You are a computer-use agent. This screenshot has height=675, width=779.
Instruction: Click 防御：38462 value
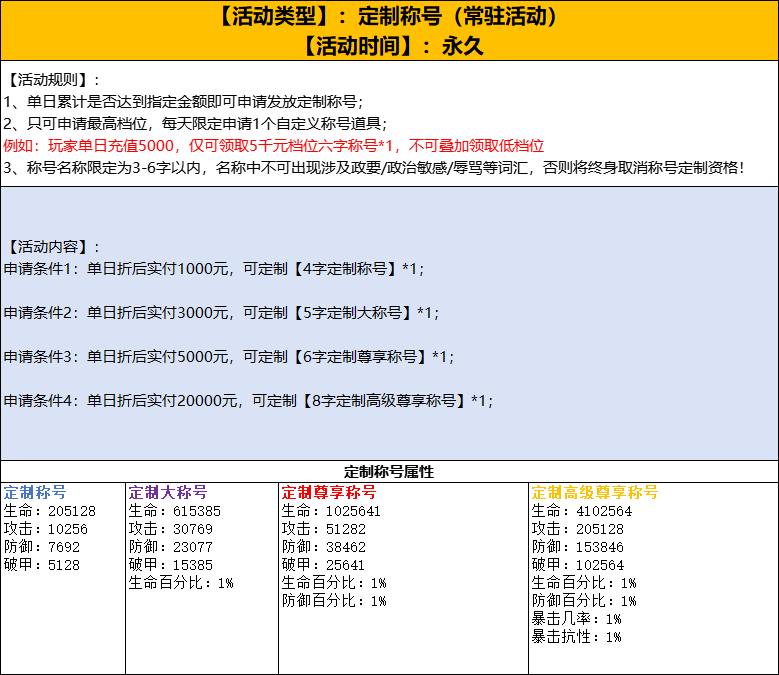(x=324, y=546)
